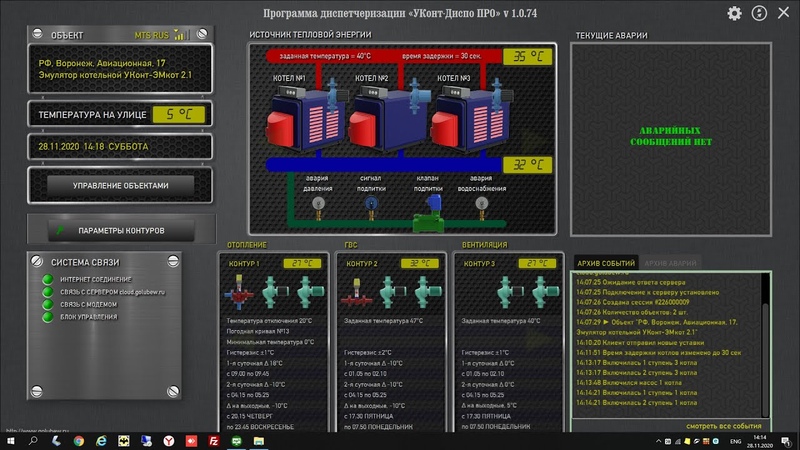
Task: Open Управление объектами
Action: tap(120, 186)
